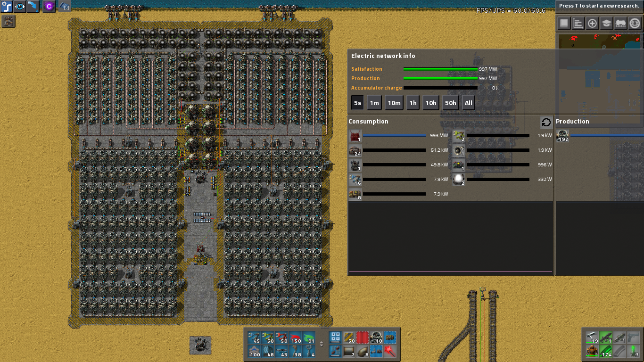Viewport: 644px width, 362px height.
Task: Click the gray icon below top-left toolbar
Action: pyautogui.click(x=8, y=21)
